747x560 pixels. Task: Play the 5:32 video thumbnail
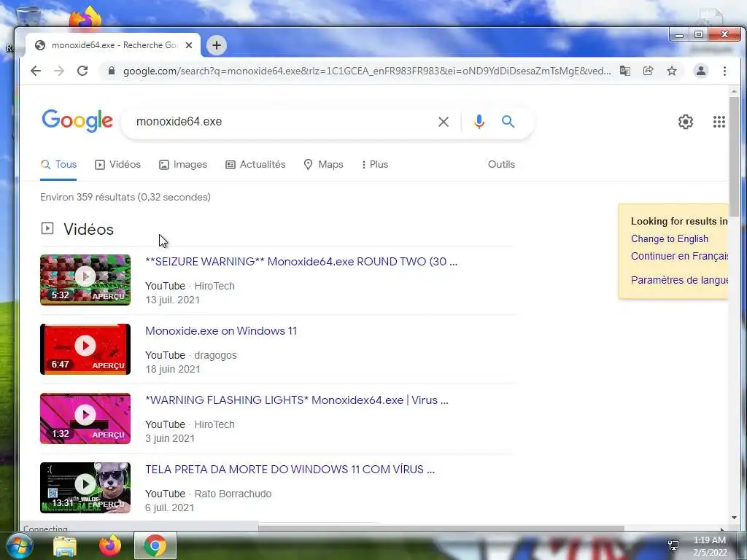[x=85, y=280]
